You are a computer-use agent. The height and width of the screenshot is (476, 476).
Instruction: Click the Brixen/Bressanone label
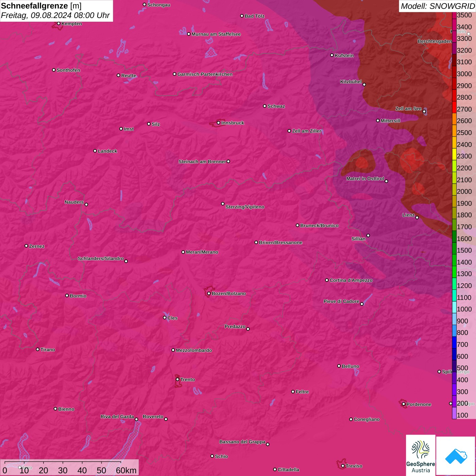pos(280,242)
